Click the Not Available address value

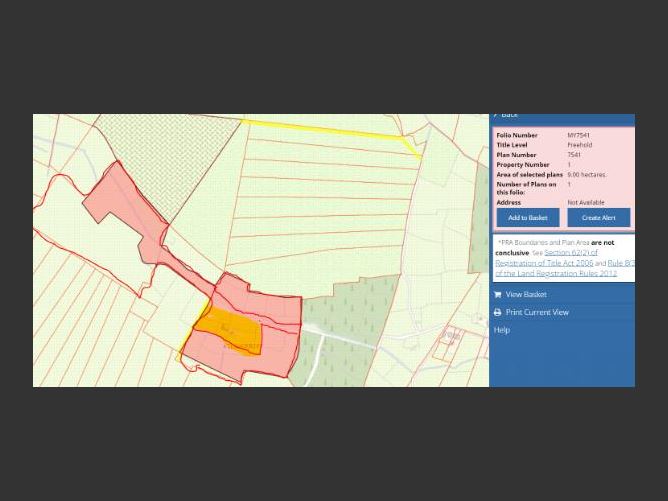click(x=585, y=202)
